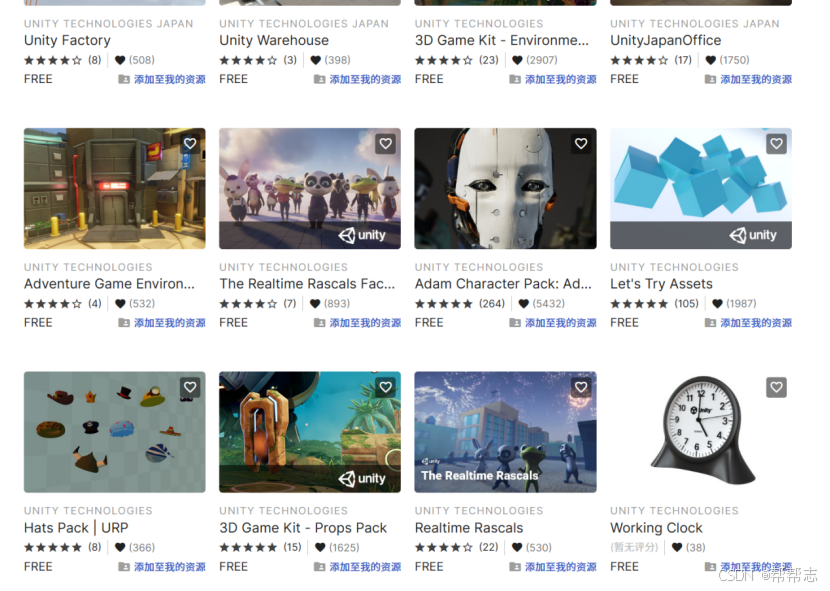The image size is (830, 591).
Task: Add Let's Try Assets to my assets
Action: click(748, 323)
